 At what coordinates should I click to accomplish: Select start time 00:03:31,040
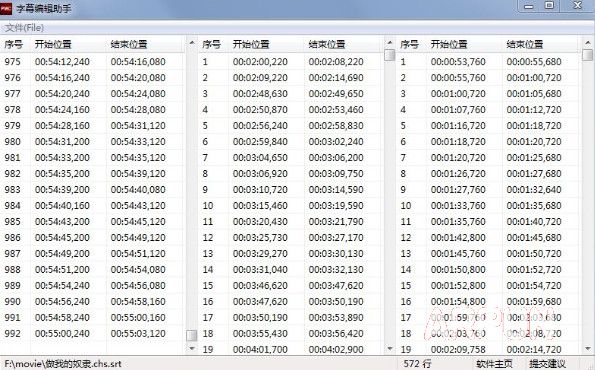pos(260,269)
